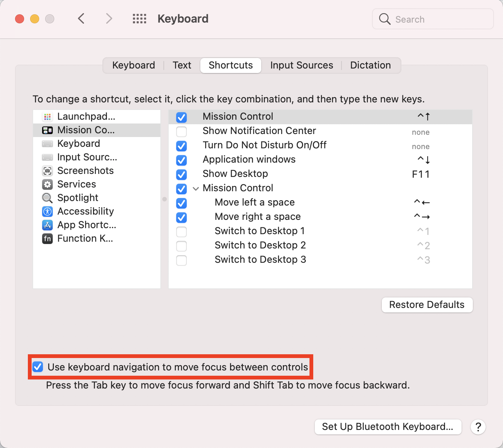Click the Function Keys fn icon
This screenshot has height=448, width=503.
(47, 239)
